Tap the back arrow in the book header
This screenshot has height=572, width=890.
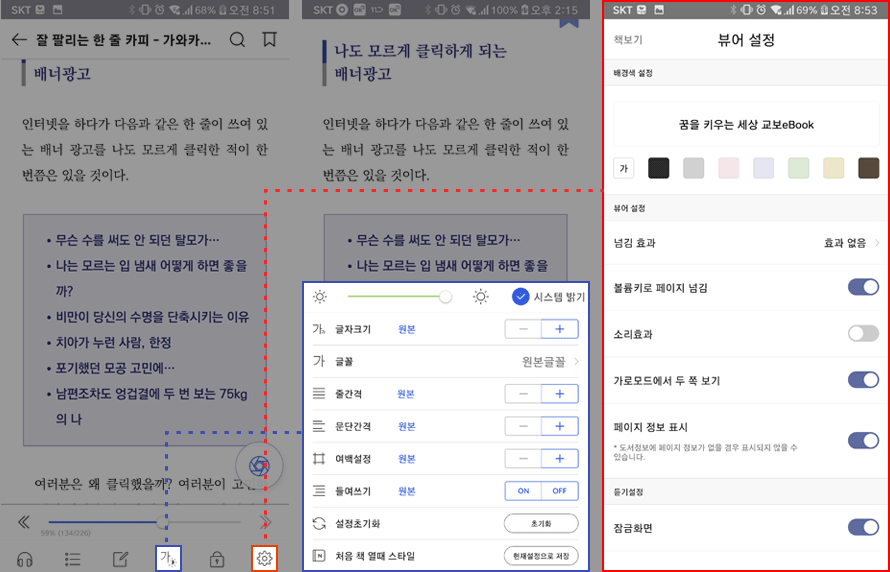tap(19, 40)
